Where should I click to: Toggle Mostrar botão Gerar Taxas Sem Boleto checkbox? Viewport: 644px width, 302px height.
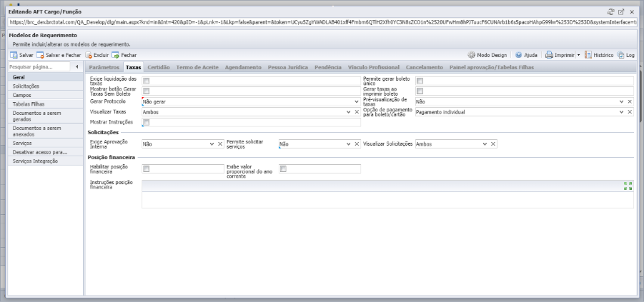(147, 91)
